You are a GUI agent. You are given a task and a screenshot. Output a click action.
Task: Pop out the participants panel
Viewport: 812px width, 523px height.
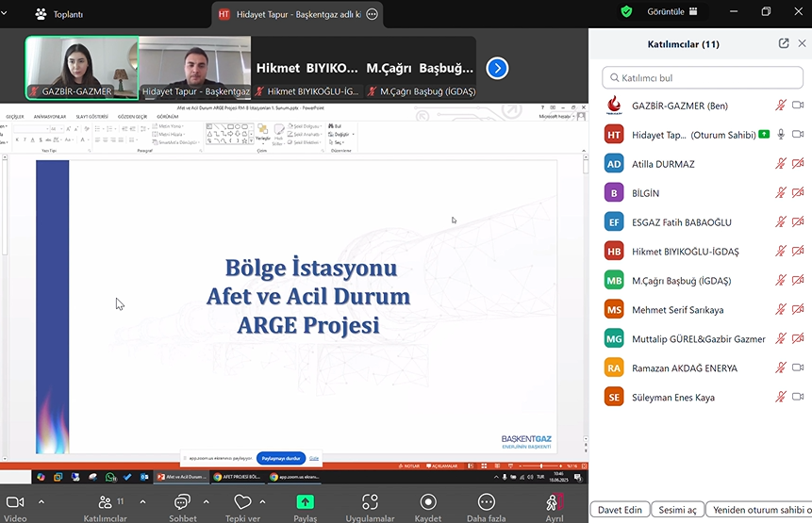coord(784,43)
